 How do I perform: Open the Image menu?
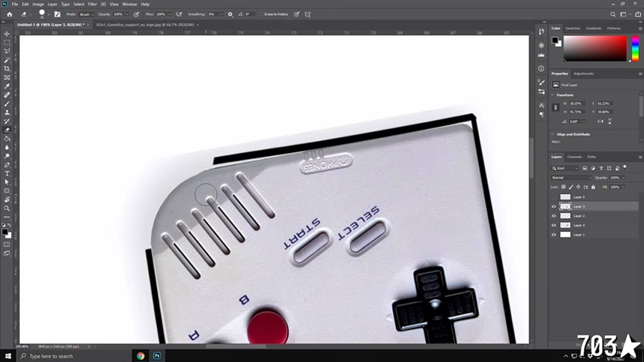pos(38,4)
